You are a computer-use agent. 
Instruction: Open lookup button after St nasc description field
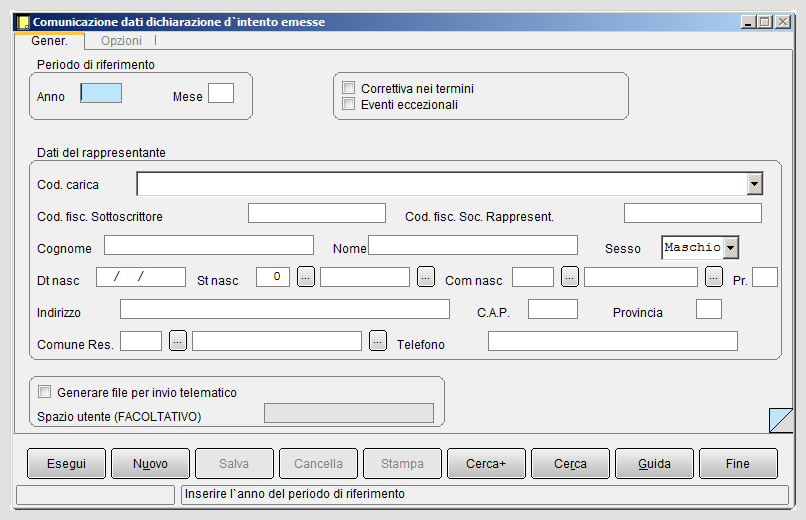(x=426, y=277)
